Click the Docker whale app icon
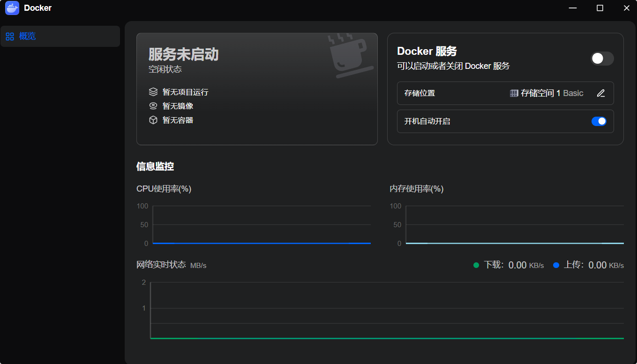637x364 pixels. pos(12,8)
